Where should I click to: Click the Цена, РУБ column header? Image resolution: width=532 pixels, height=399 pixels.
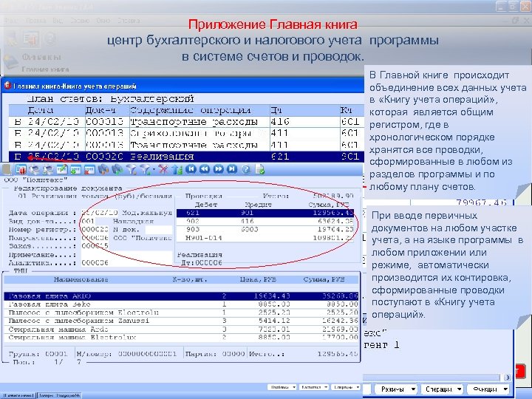point(258,279)
